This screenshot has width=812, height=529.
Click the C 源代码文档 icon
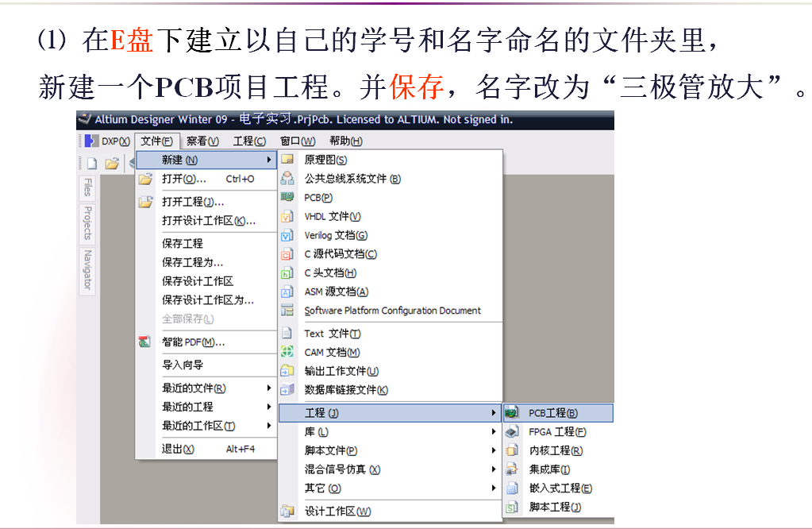point(287,254)
